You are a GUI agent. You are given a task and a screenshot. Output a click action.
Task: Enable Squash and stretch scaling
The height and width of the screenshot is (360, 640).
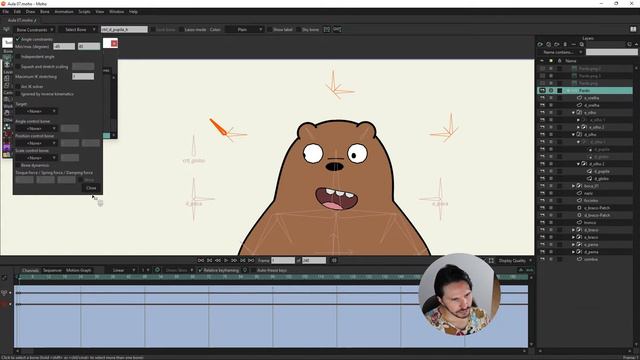(x=18, y=67)
